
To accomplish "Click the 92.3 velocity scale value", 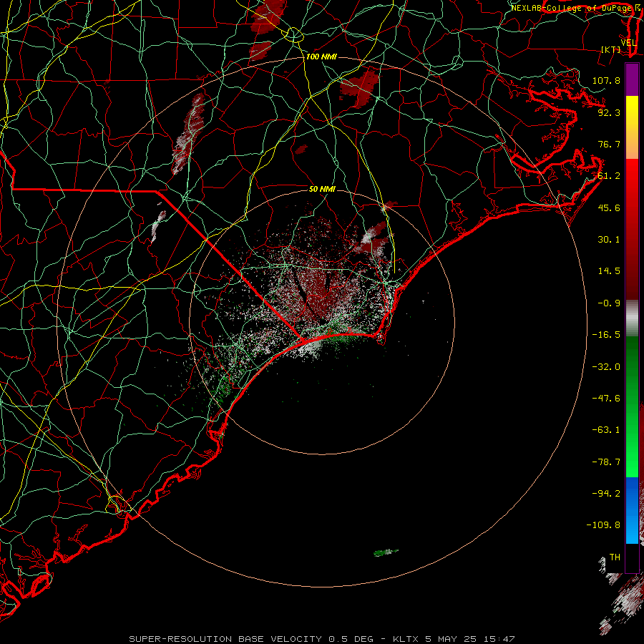I will click(609, 112).
